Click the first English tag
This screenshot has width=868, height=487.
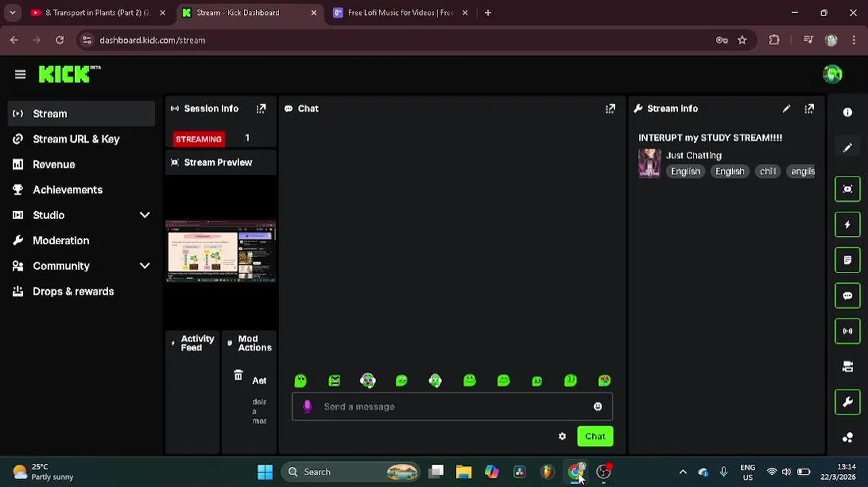[685, 171]
